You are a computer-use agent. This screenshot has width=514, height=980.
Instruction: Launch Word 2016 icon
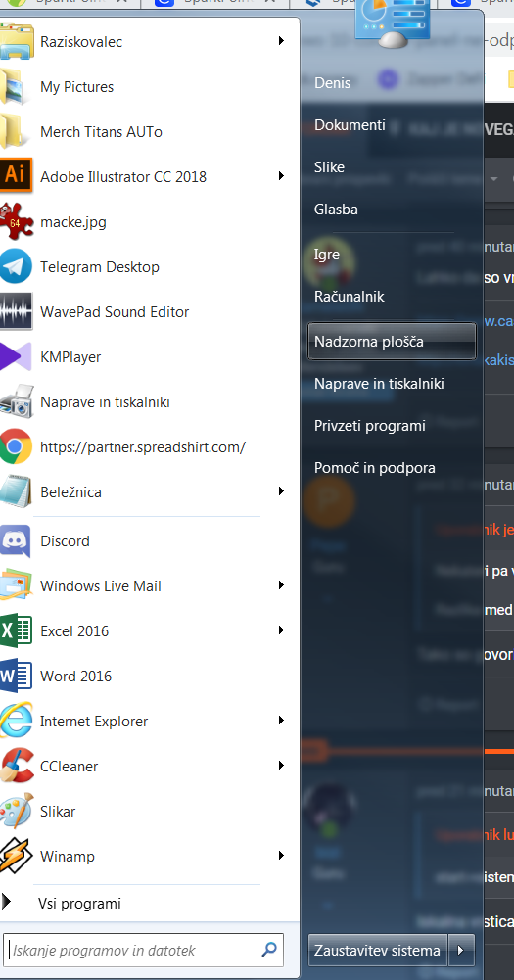(x=15, y=677)
